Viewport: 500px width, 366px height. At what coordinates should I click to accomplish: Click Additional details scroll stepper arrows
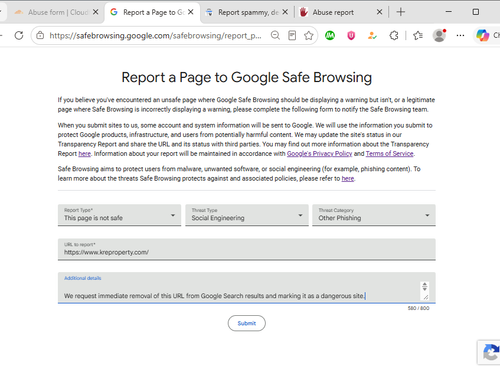424,286
